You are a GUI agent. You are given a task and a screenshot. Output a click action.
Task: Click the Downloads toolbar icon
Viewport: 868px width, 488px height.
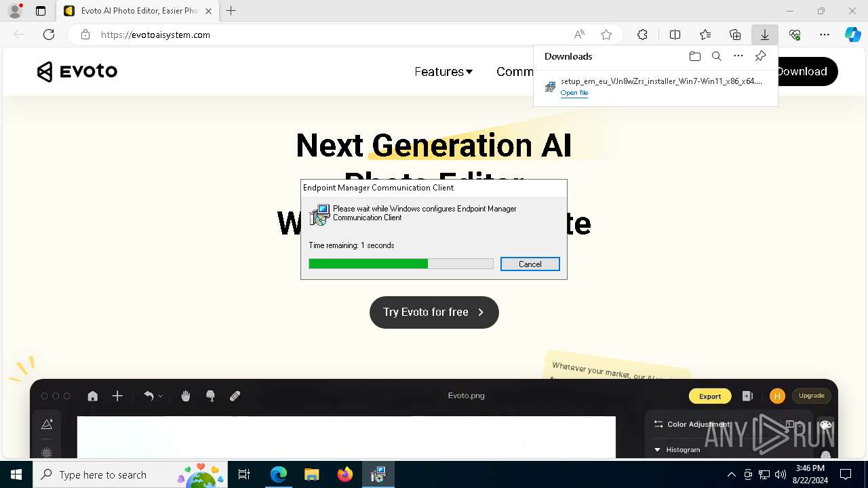(765, 35)
